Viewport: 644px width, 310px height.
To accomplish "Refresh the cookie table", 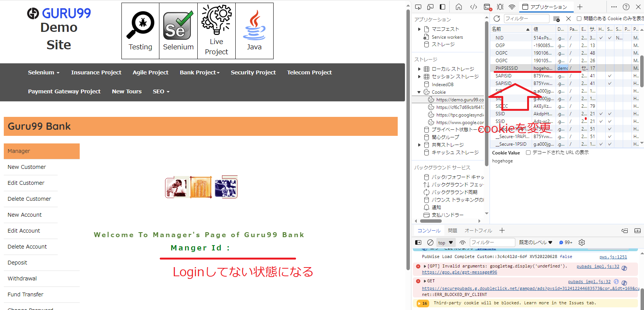I will click(497, 19).
